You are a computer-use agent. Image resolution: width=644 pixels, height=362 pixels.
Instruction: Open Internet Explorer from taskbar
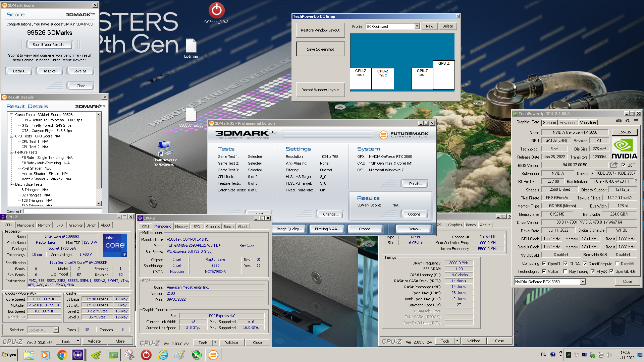[163, 355]
